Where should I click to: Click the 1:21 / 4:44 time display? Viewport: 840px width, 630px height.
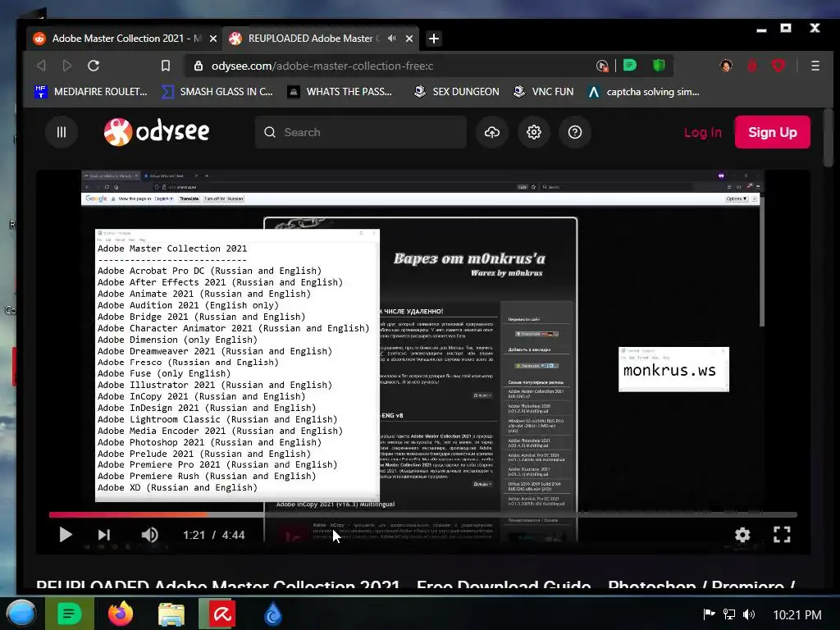214,535
